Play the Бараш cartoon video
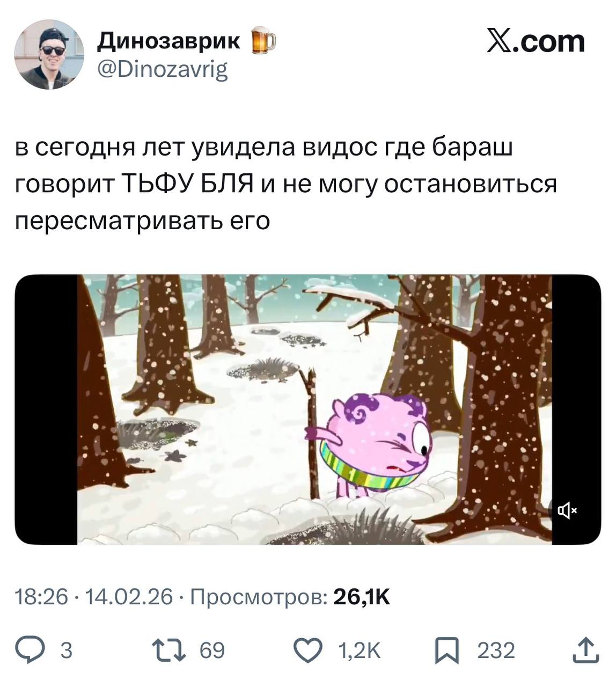 (308, 410)
